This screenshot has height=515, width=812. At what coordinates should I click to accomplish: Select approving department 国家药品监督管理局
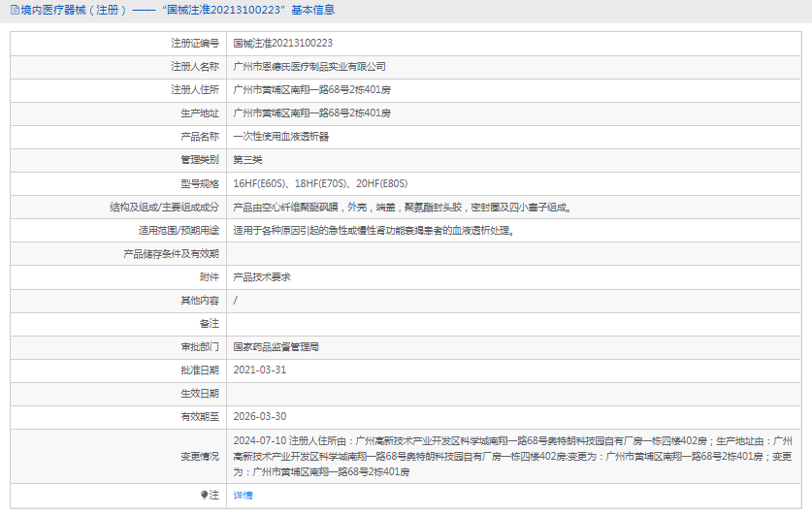[276, 347]
